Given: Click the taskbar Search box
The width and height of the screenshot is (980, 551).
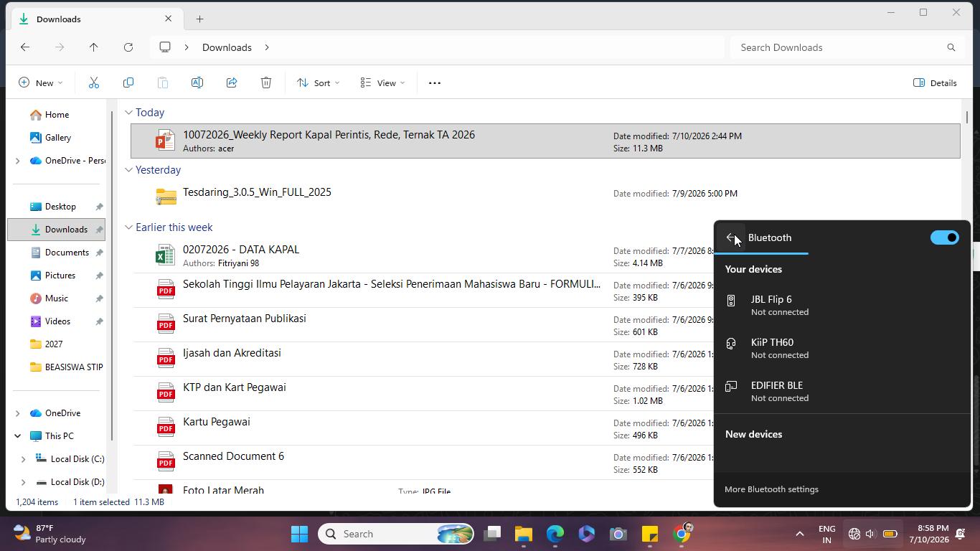Looking at the screenshot, I should 397,534.
